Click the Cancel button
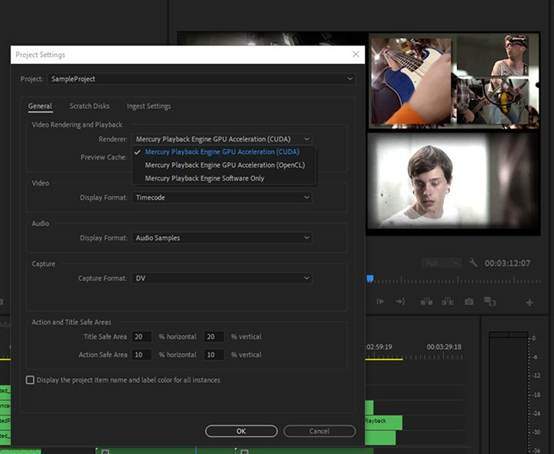 pos(319,431)
